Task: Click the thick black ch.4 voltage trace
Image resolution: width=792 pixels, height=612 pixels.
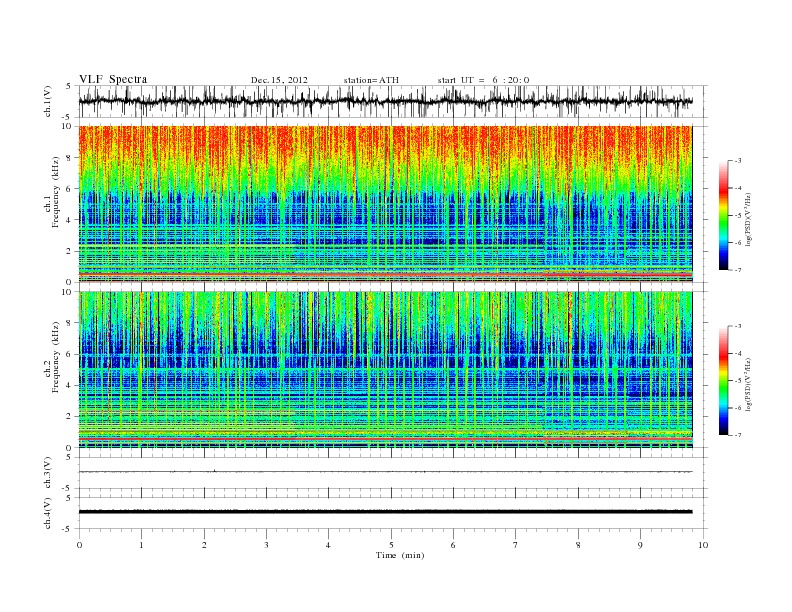Action: click(x=385, y=512)
